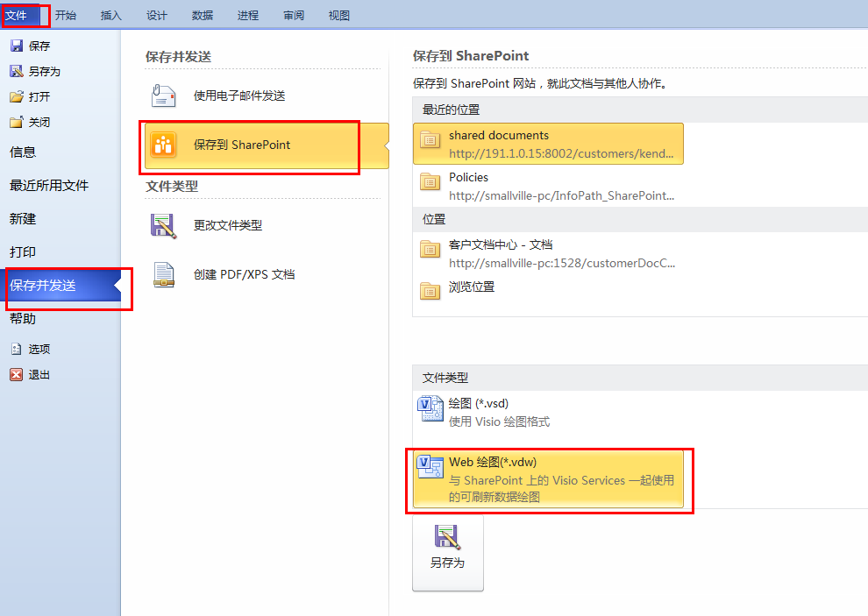Click the smallville-pc:1528 URL text
The image size is (868, 616).
[562, 264]
